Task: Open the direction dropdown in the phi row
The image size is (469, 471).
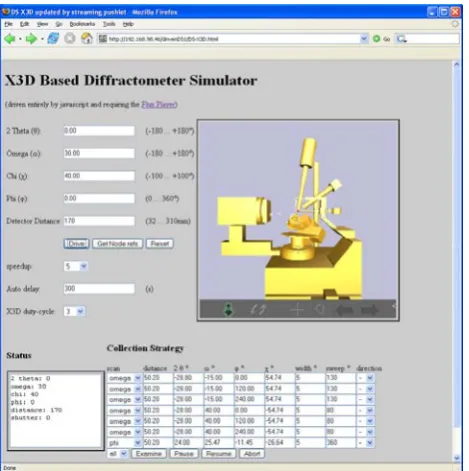Action: (366, 443)
